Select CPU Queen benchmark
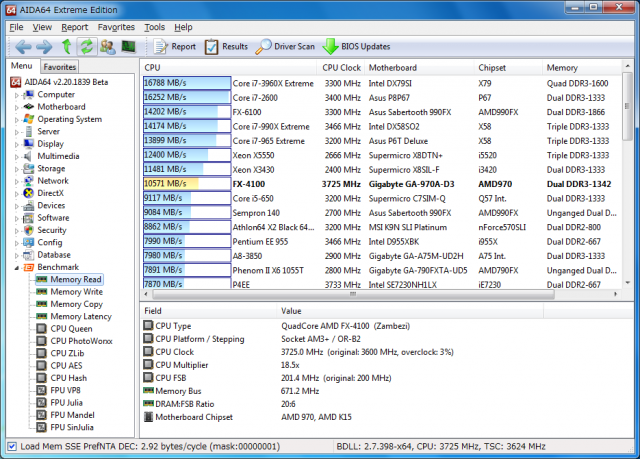 71,328
